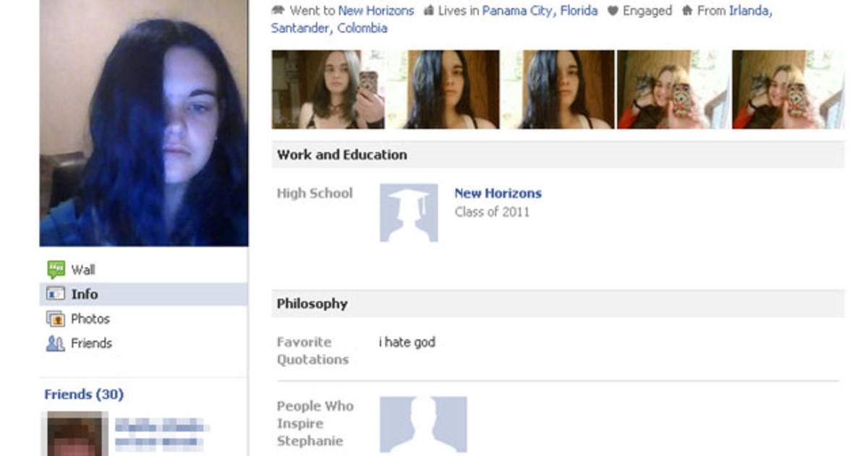Click the Info card icon

pyautogui.click(x=56, y=294)
